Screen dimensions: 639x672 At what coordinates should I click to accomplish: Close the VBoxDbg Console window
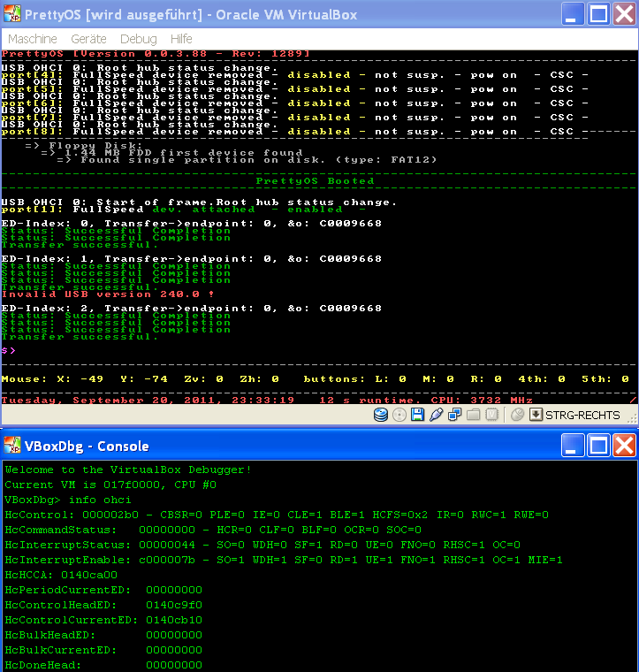[624, 446]
